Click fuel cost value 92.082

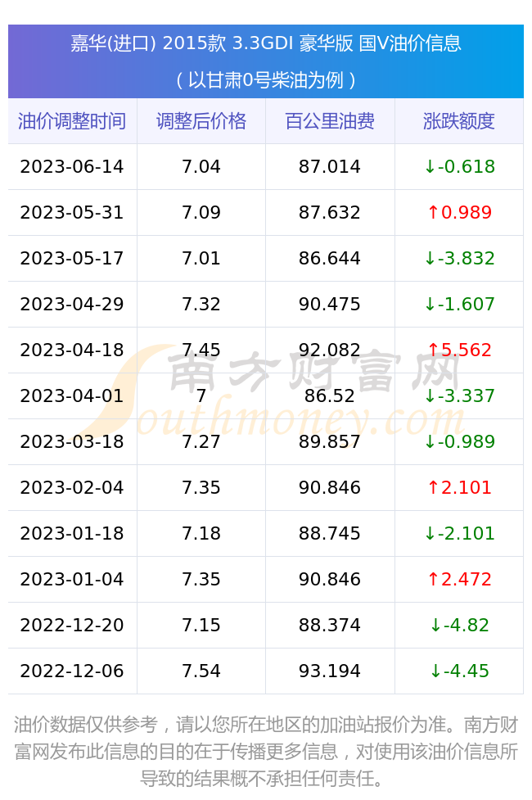[330, 350]
